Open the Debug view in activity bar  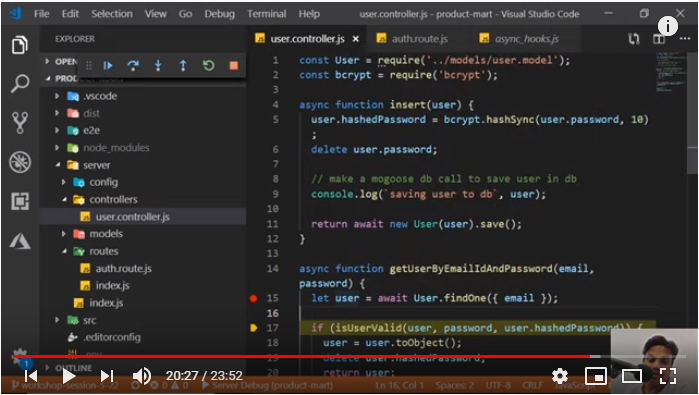20,162
